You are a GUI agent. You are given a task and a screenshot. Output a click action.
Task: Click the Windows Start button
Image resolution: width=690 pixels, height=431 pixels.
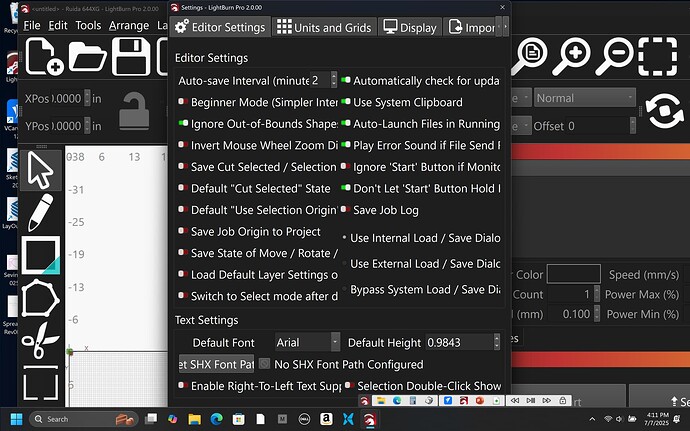tap(16, 419)
